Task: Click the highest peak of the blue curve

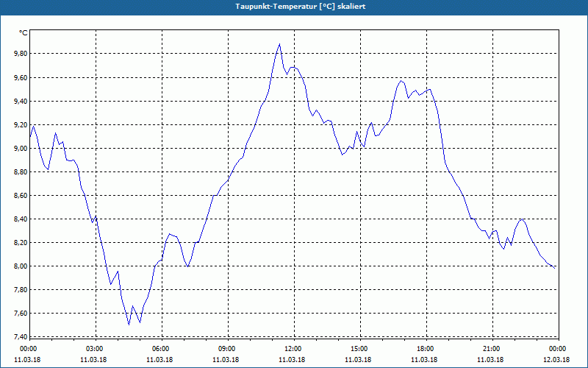Action: tap(279, 44)
